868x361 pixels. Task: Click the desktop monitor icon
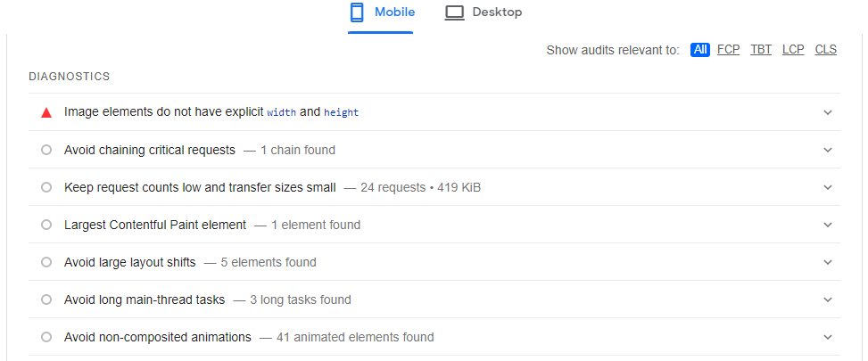[x=455, y=12]
